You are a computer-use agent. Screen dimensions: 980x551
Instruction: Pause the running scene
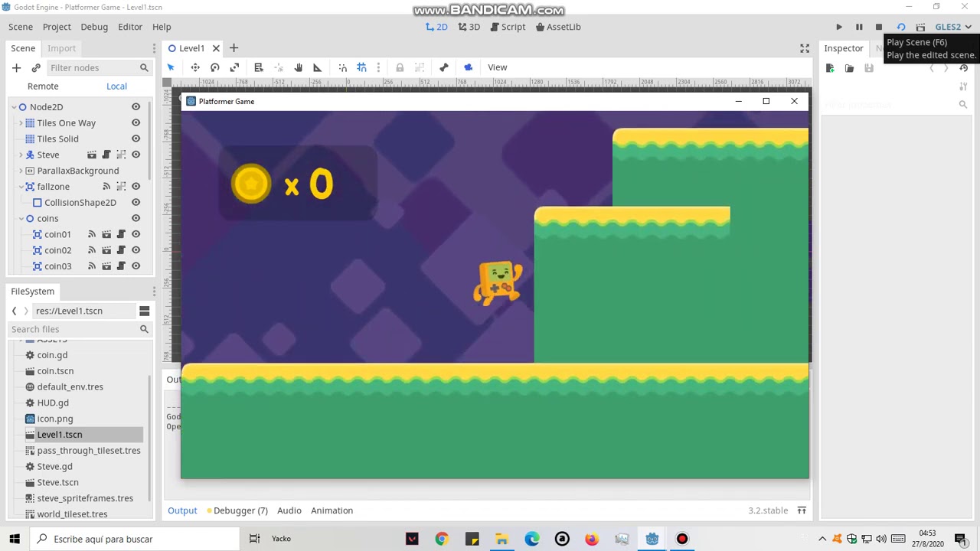pyautogui.click(x=859, y=27)
